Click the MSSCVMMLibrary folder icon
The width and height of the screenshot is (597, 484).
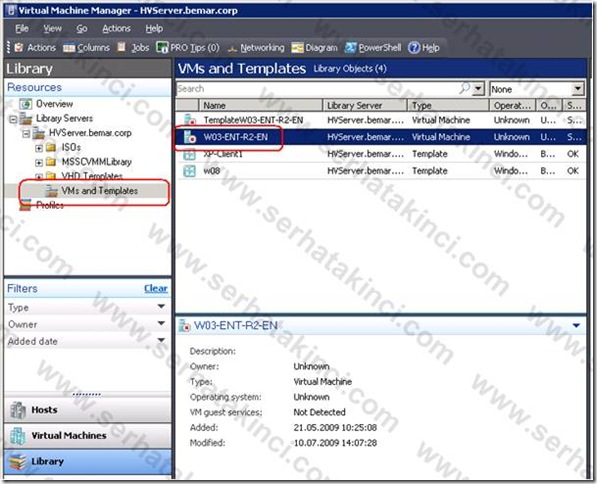pos(51,162)
